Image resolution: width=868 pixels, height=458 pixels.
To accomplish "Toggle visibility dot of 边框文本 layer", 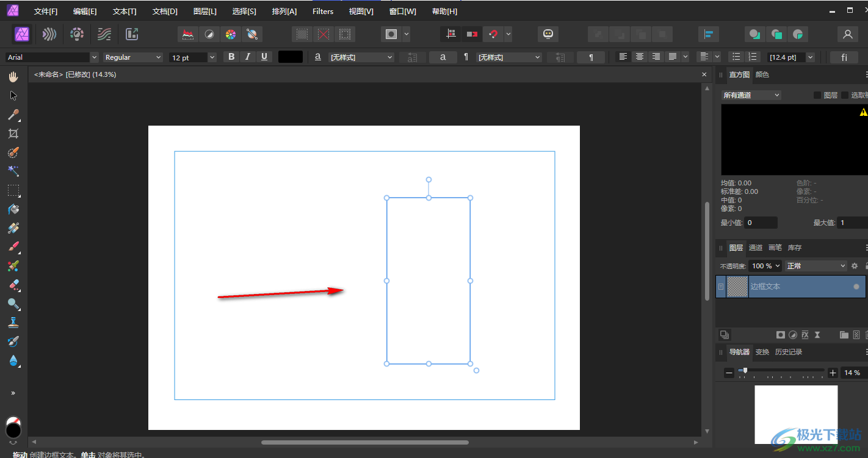I will pyautogui.click(x=856, y=287).
